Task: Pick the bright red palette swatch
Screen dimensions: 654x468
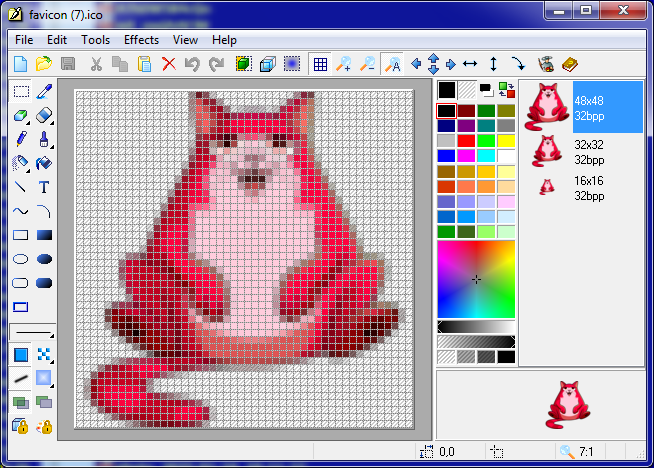Action: click(466, 141)
